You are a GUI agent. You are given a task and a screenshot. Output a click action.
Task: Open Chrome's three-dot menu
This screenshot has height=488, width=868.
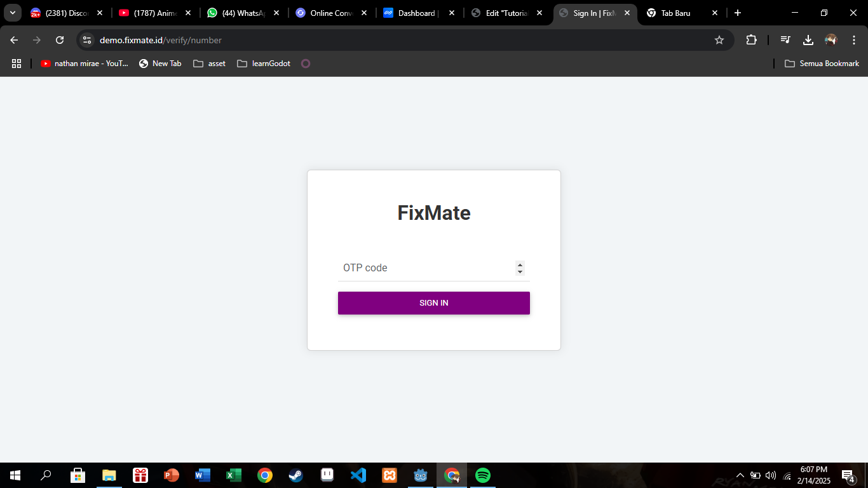tap(853, 40)
